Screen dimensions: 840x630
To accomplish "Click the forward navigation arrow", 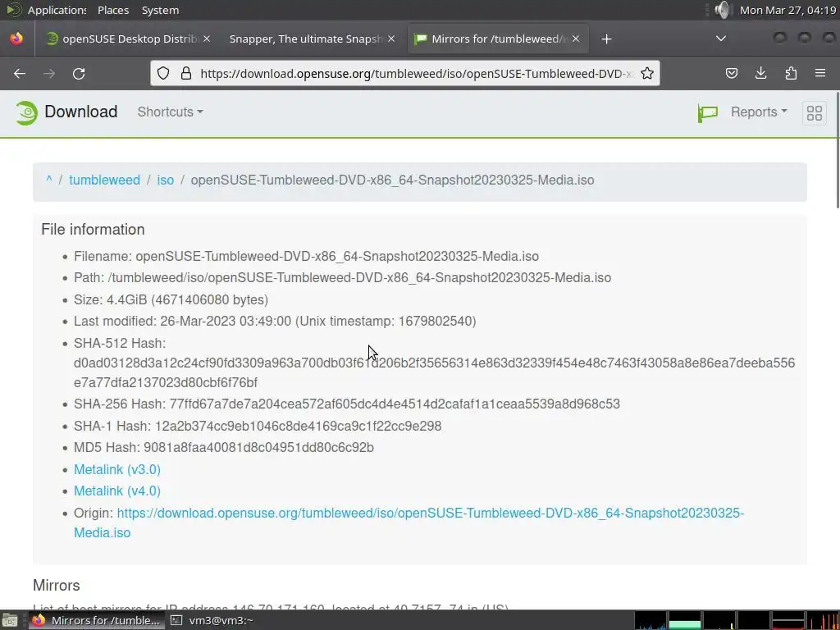I will [49, 73].
